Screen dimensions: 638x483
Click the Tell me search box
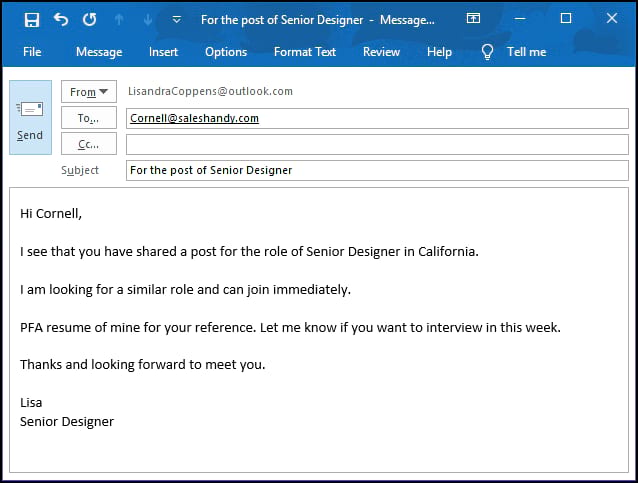526,52
